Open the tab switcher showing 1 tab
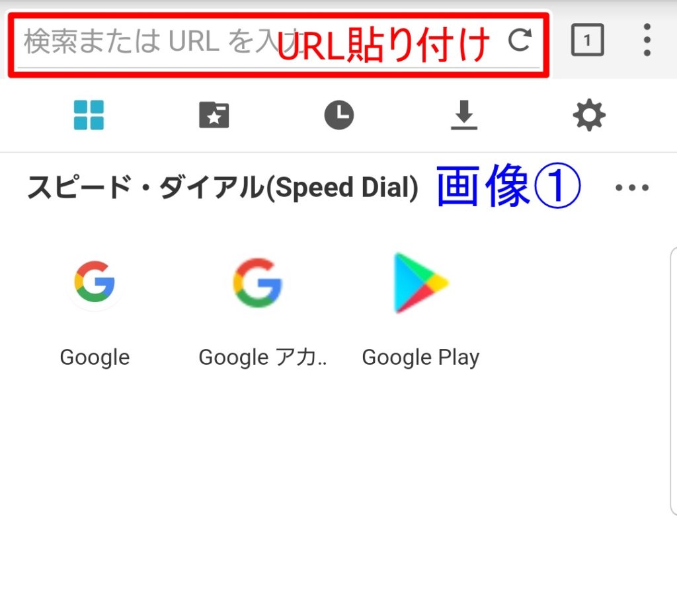The width and height of the screenshot is (677, 616). coord(587,40)
